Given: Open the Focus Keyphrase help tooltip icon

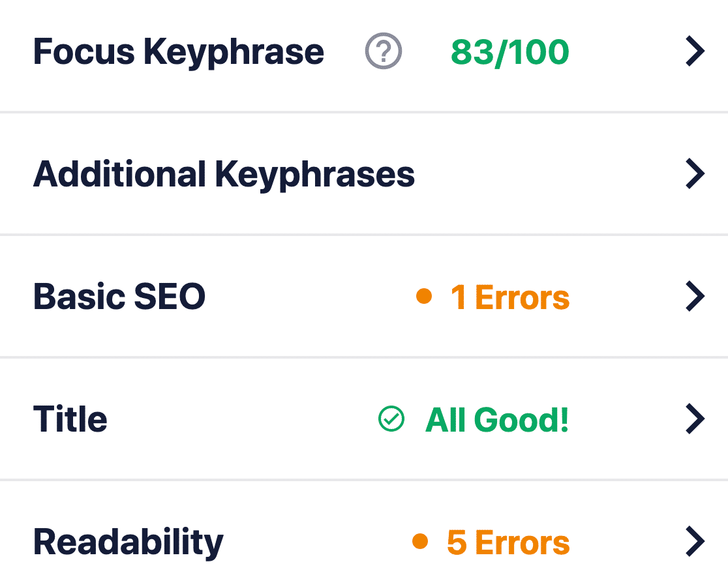Looking at the screenshot, I should (x=384, y=52).
